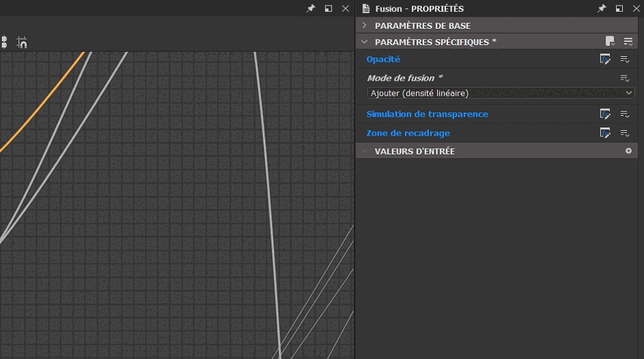The width and height of the screenshot is (644, 359).
Task: Open the preset icon in Paramètres Spécifiques
Action: 610,42
